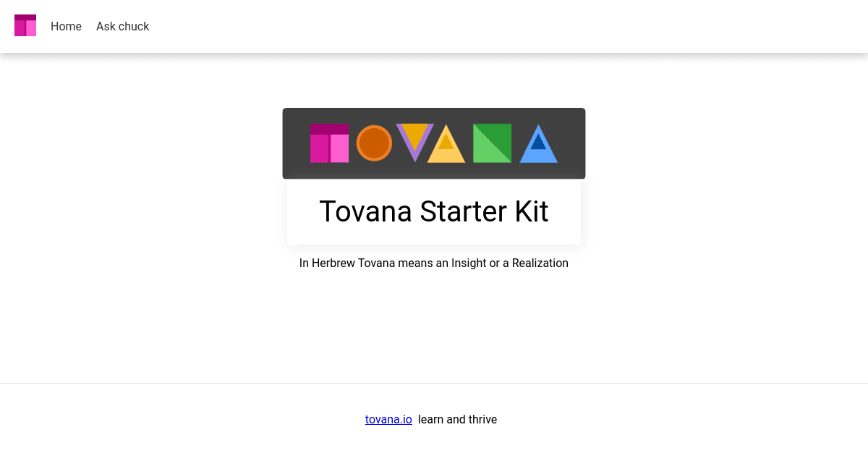Viewport: 868px width, 456px height.
Task: Select the green square N icon
Action: 492,143
